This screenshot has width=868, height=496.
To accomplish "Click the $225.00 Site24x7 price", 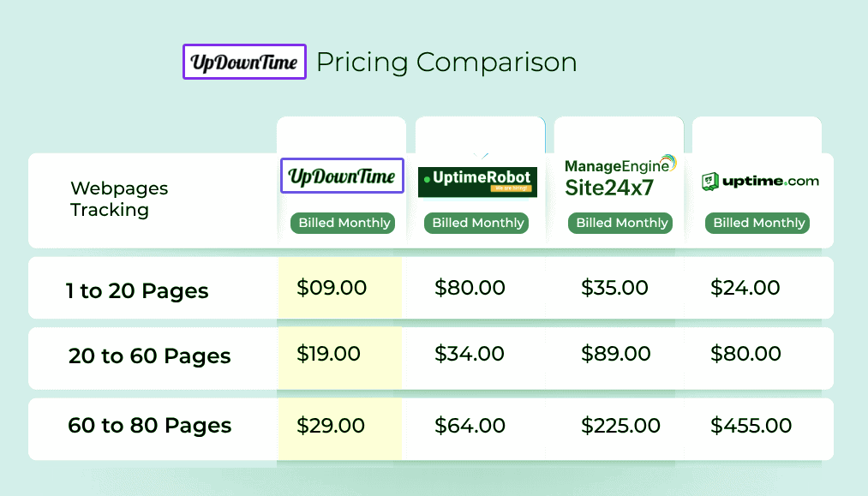I will [x=620, y=425].
